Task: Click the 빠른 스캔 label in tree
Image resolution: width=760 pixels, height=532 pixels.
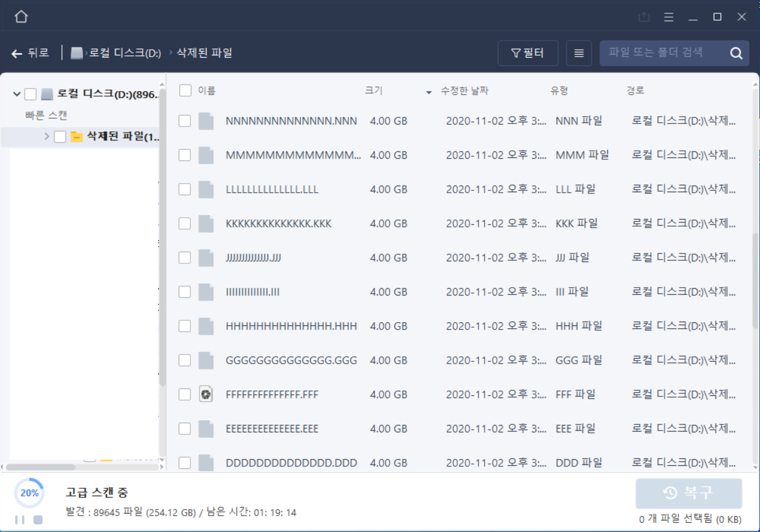Action: (46, 116)
